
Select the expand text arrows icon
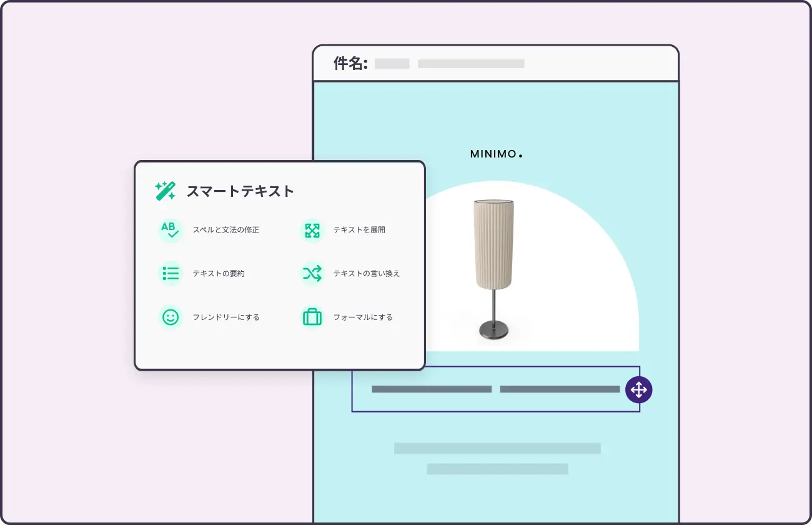click(312, 230)
